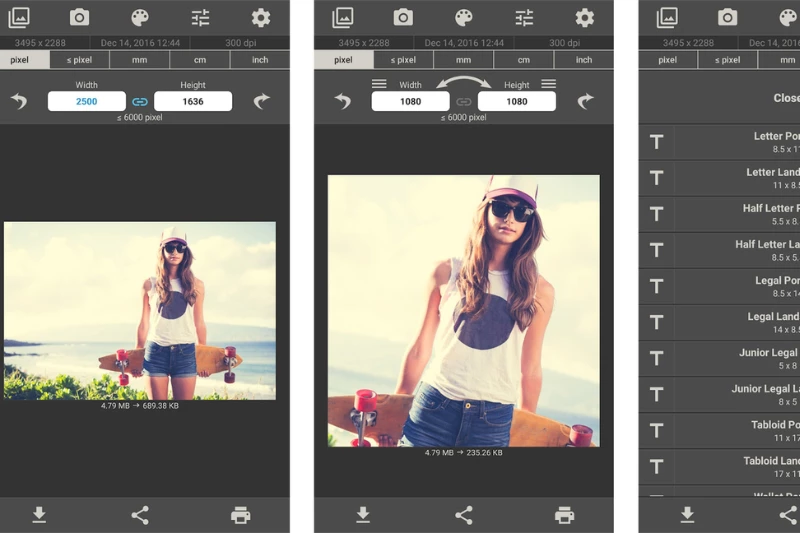Click 4.79 MB → 235.26 KB size text
This screenshot has width=800, height=533.
pos(464,453)
